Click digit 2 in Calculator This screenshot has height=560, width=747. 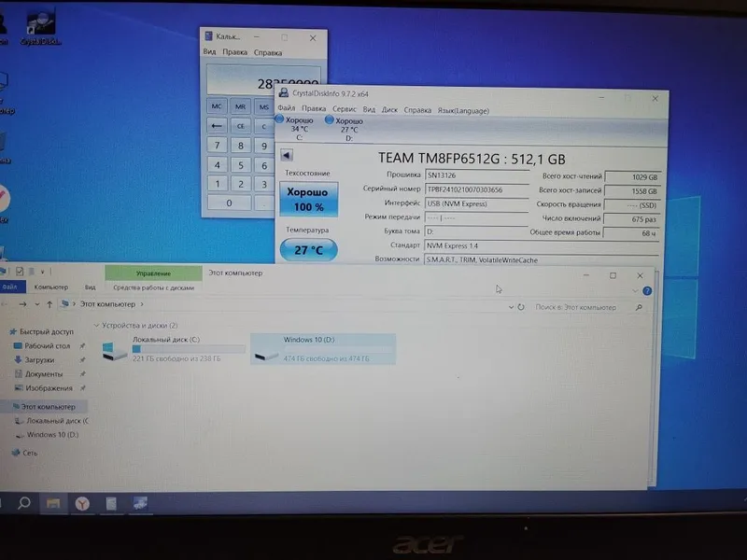pos(241,184)
